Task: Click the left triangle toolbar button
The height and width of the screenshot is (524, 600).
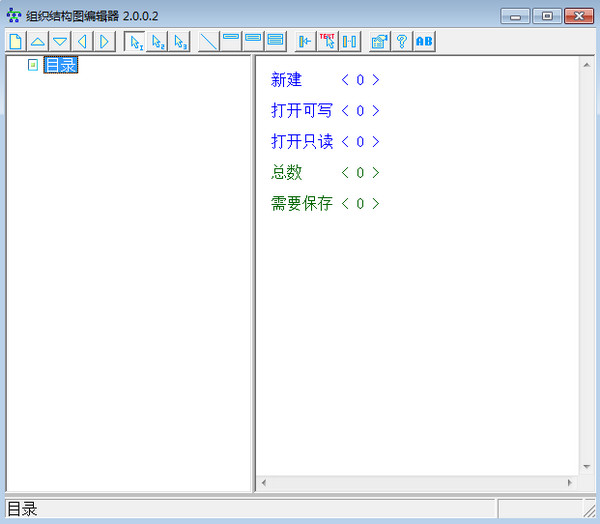Action: (82, 41)
